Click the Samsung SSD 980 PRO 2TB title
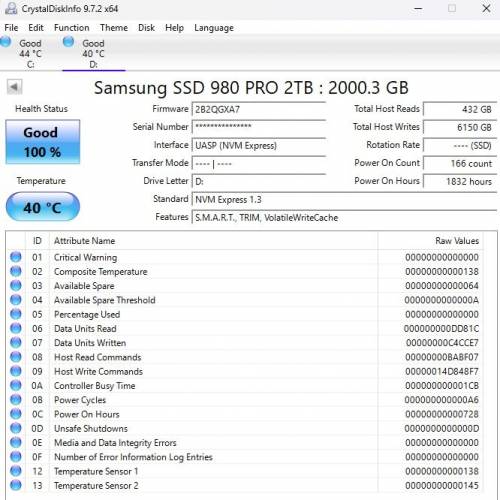 pyautogui.click(x=251, y=88)
